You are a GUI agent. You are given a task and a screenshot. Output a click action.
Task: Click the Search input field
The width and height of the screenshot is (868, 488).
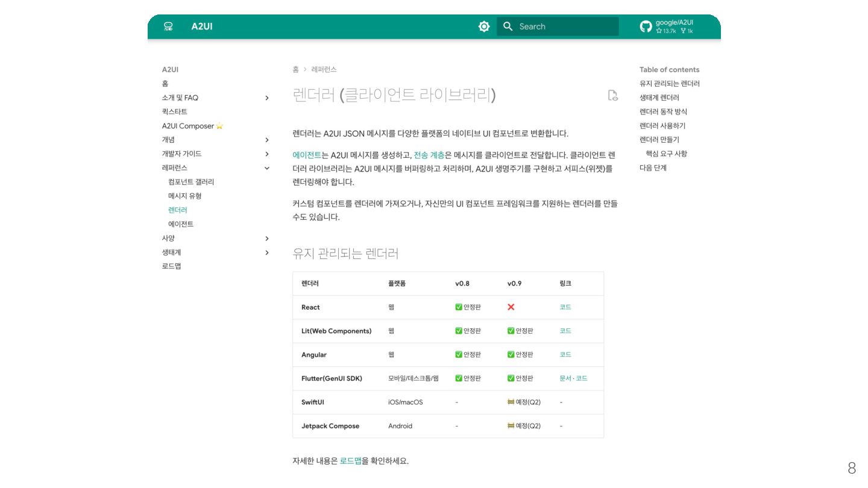coord(558,27)
